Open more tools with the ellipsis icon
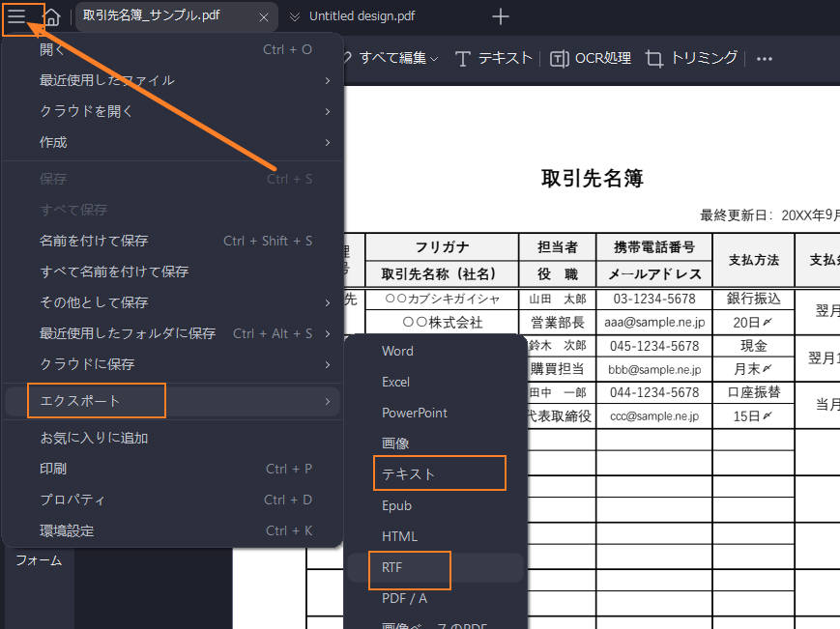 [764, 58]
